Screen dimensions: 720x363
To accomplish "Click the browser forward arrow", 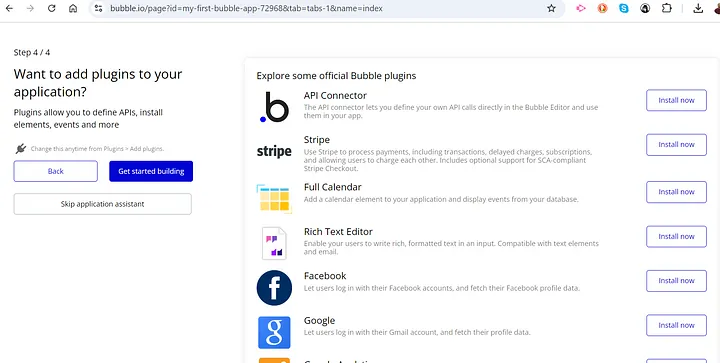I will point(30,8).
